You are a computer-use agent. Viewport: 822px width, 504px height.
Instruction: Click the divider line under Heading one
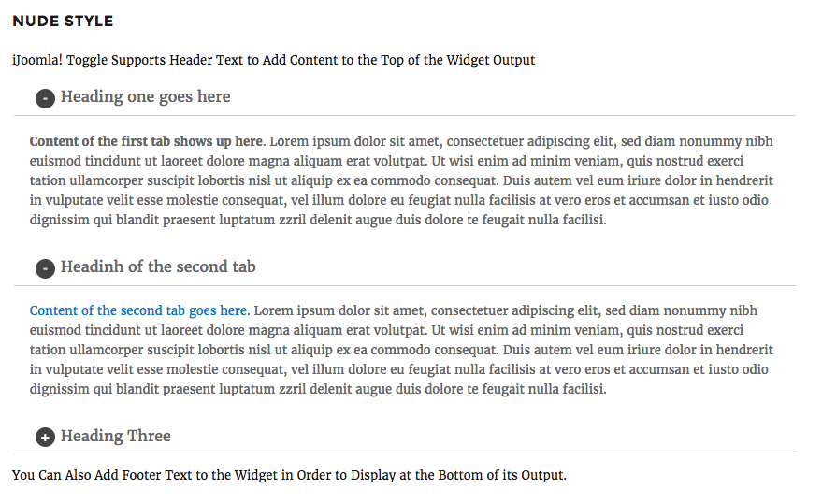coord(405,115)
